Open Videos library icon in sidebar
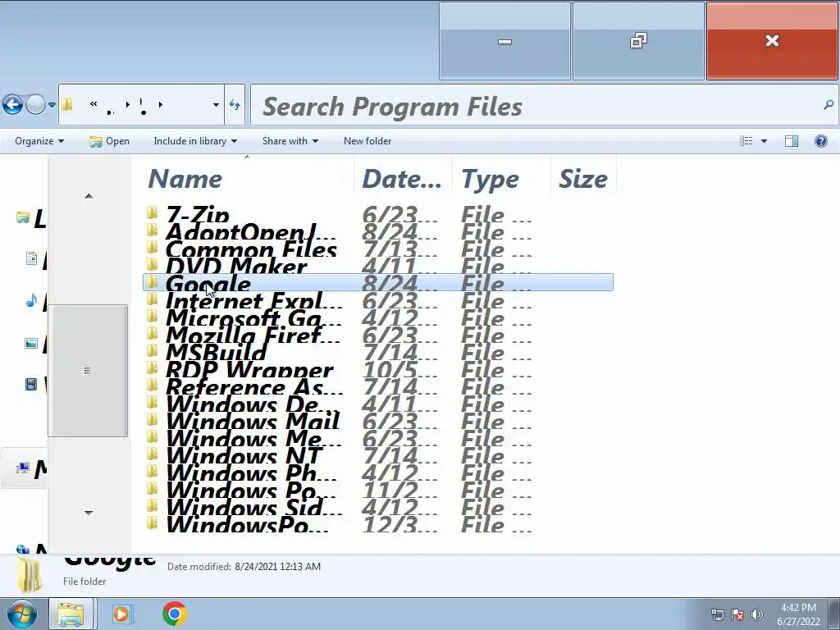840x630 pixels. [31, 385]
